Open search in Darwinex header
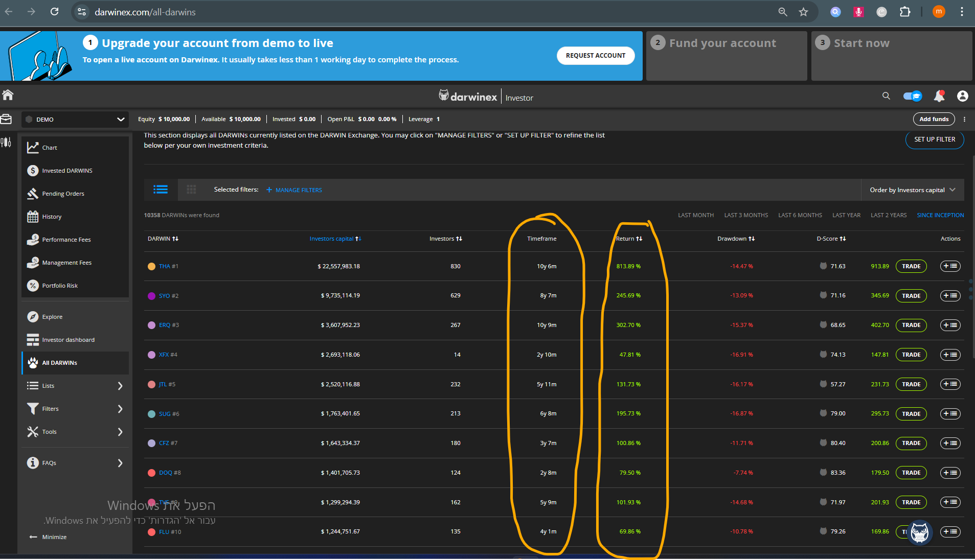This screenshot has height=560, width=975. [886, 96]
